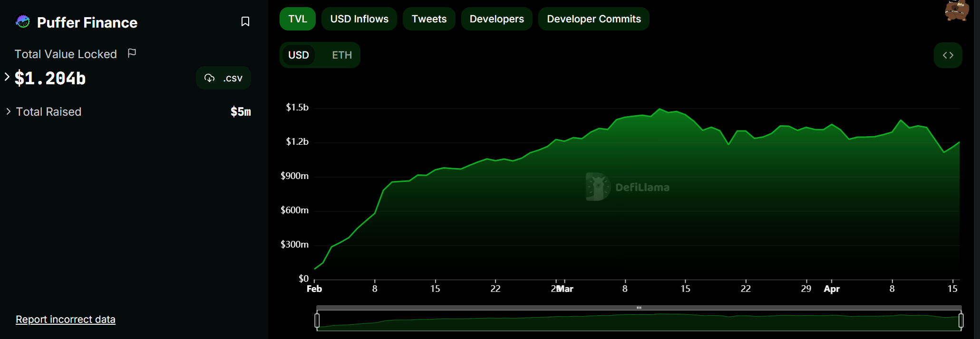Screen dimensions: 980x339
Task: Toggle the TVL chart series
Action: click(x=298, y=19)
